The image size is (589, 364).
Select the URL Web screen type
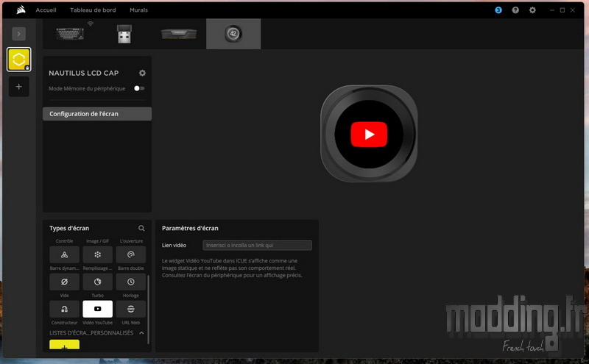point(130,309)
